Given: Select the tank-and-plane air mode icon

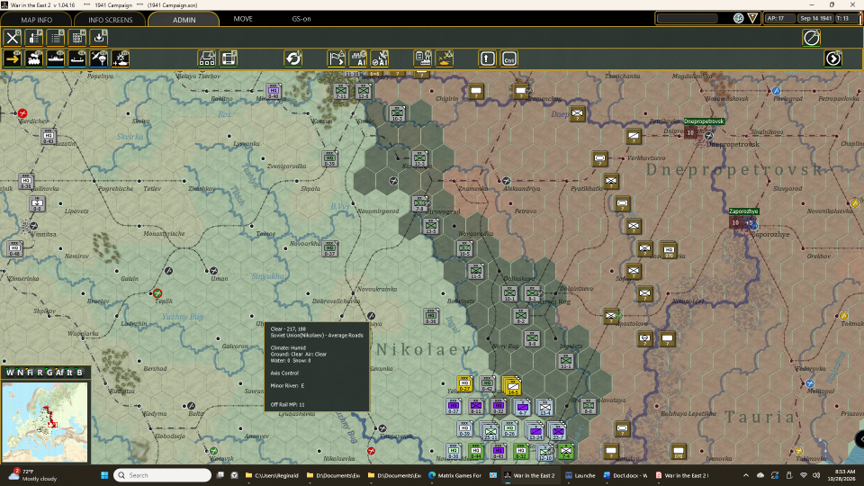Looking at the screenshot, I should [120, 58].
